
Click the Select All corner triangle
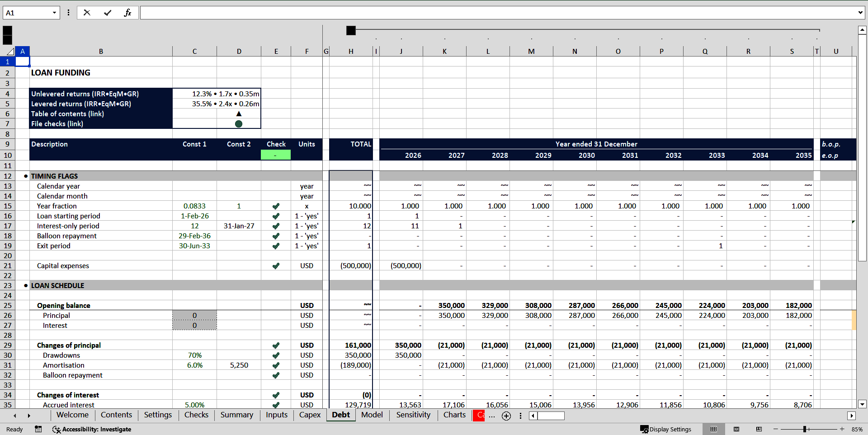click(x=10, y=52)
